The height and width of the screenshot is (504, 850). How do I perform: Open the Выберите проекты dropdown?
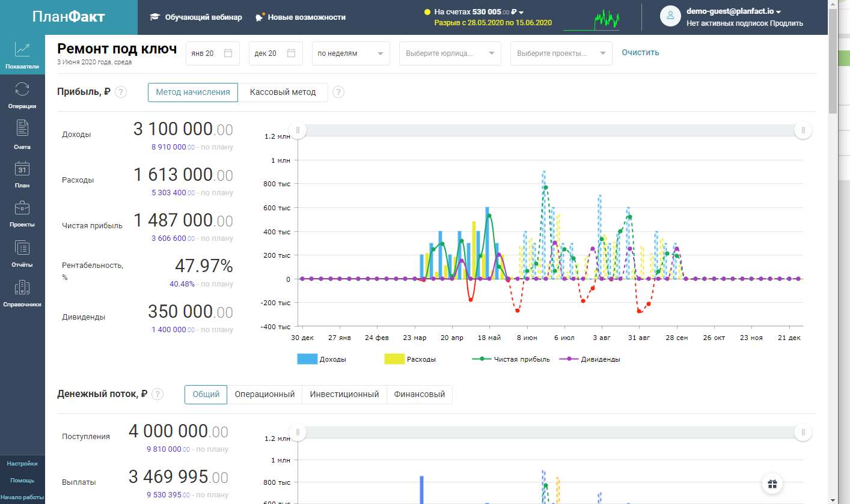pos(561,53)
